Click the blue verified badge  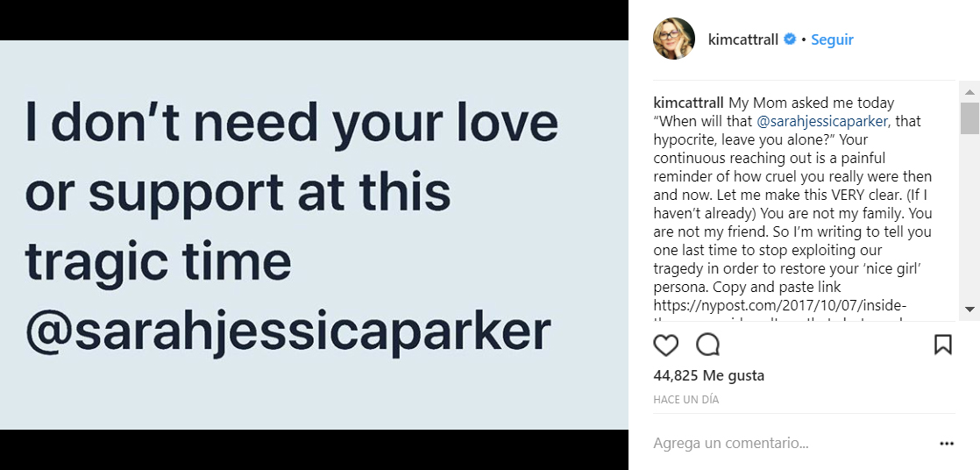(x=790, y=39)
